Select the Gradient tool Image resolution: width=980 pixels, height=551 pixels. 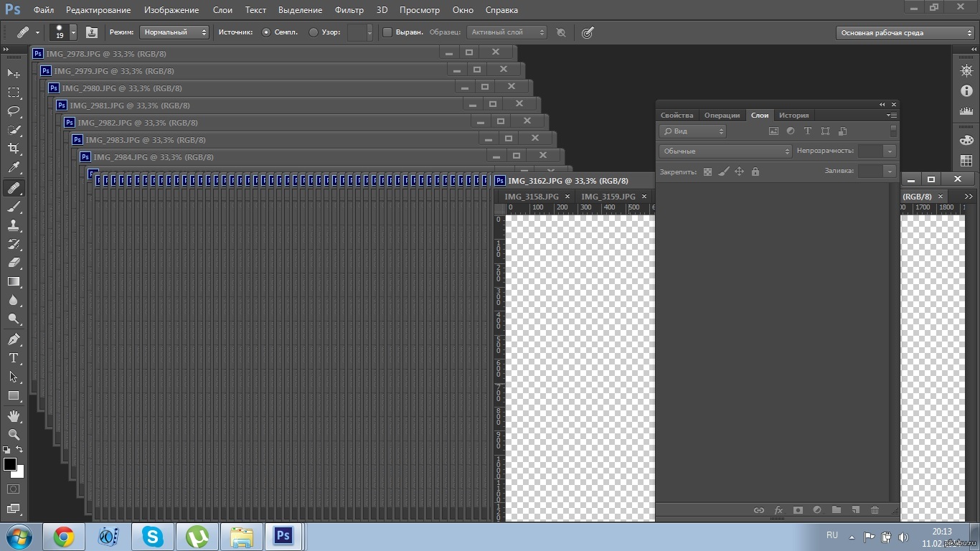pos(14,282)
